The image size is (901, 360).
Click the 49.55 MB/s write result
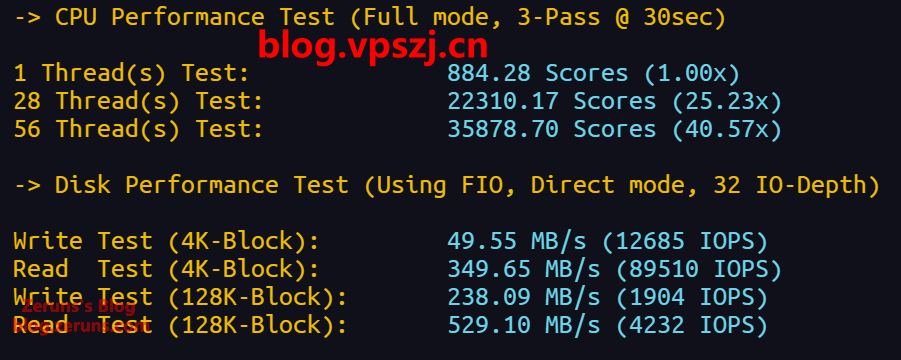[x=517, y=242]
